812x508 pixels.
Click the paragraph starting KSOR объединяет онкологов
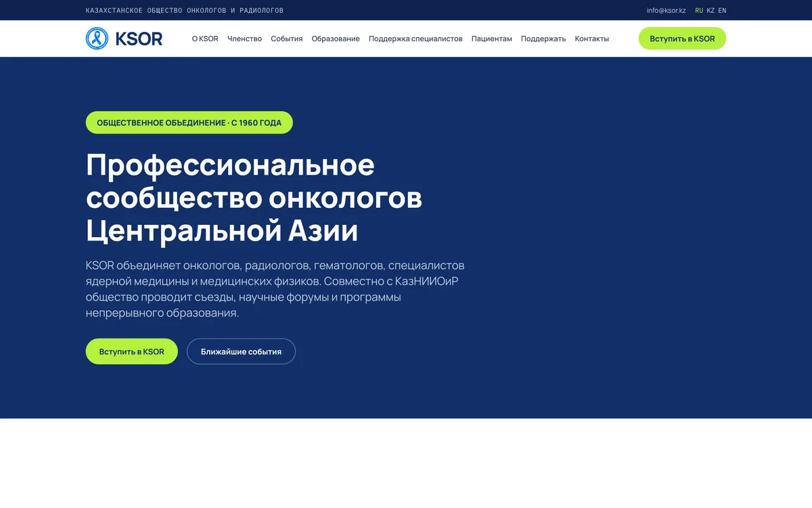pos(275,289)
